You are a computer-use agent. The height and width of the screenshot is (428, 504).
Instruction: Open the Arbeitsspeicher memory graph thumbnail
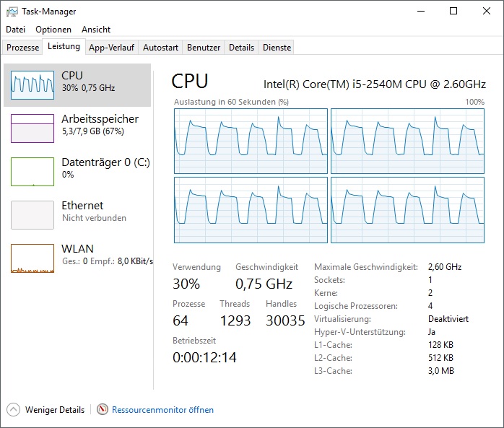pyautogui.click(x=32, y=128)
